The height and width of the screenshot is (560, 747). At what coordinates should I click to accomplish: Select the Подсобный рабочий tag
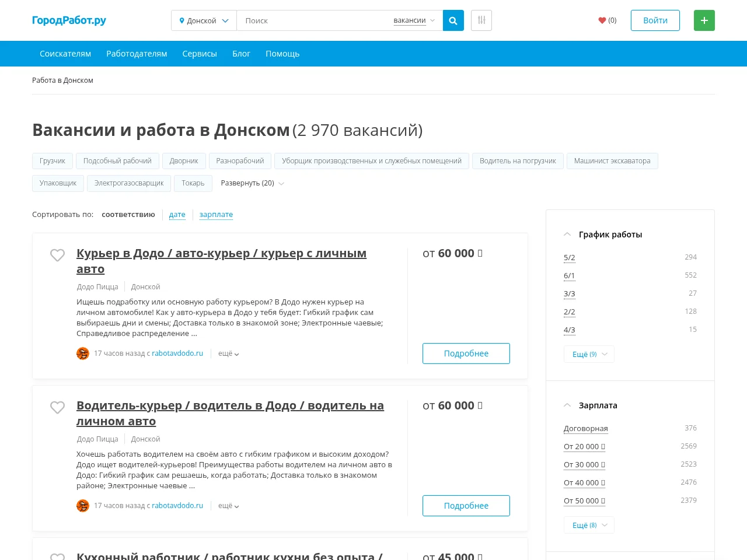pyautogui.click(x=117, y=161)
